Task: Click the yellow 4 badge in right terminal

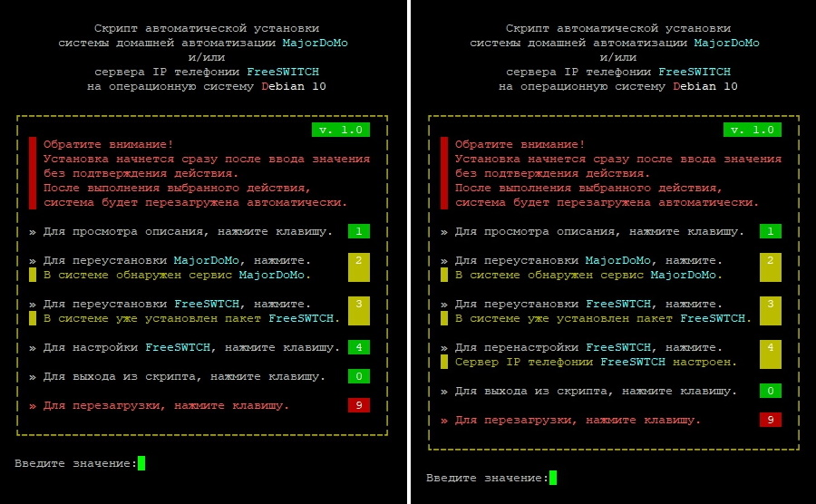Action: (770, 354)
